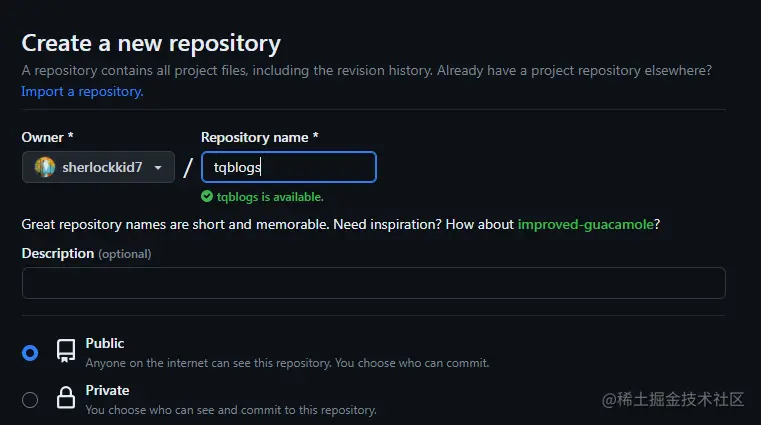Open the Import a repository link
This screenshot has height=425, width=761.
coord(82,92)
